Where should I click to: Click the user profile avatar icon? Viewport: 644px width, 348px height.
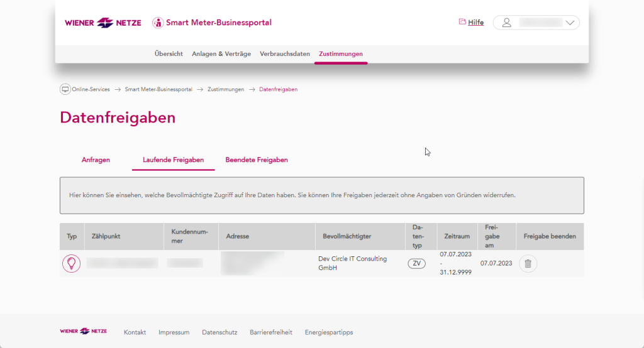pos(507,23)
